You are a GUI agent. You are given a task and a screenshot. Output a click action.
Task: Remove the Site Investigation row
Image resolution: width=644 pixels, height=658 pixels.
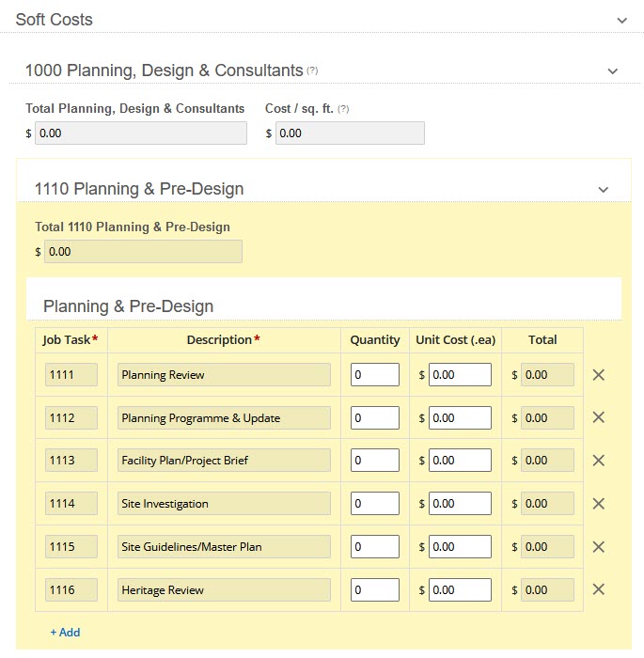click(x=598, y=504)
